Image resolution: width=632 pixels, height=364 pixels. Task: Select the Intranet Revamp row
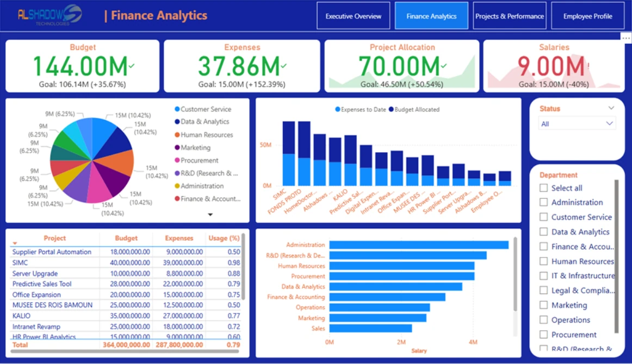[126, 327]
